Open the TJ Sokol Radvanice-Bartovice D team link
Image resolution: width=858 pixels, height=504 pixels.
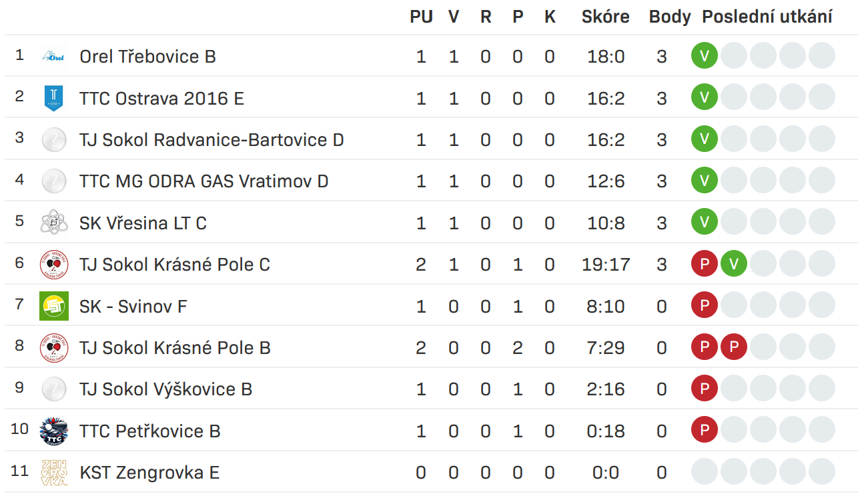pyautogui.click(x=211, y=140)
